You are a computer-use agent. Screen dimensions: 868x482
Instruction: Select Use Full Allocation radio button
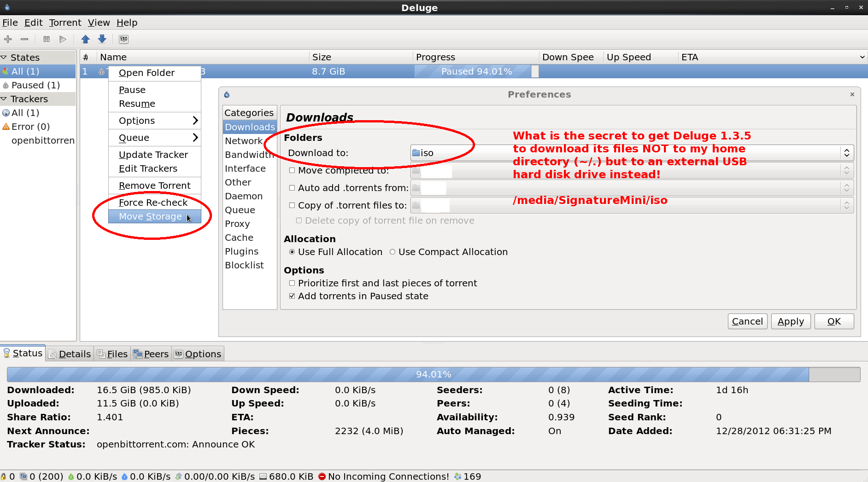point(292,252)
